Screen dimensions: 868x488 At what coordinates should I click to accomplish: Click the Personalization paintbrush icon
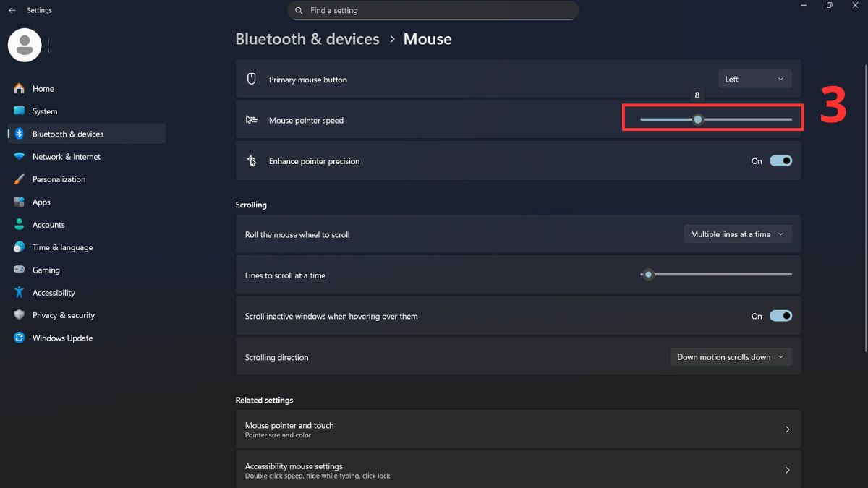pos(19,179)
